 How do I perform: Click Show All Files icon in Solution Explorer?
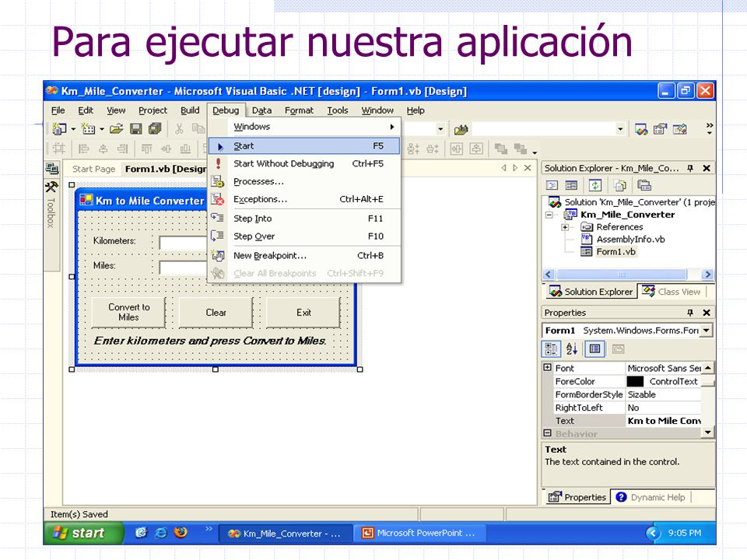coord(620,185)
